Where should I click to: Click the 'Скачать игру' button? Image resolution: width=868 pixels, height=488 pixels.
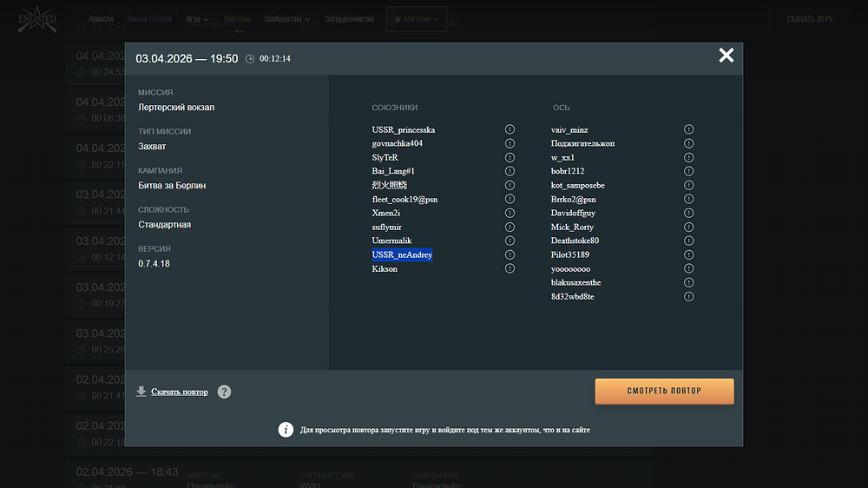809,19
